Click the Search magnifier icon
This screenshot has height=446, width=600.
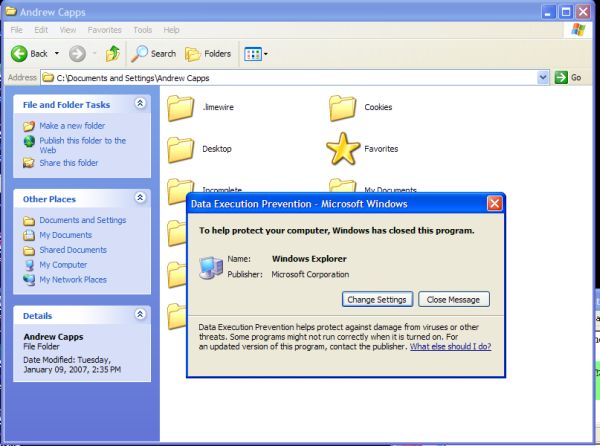(x=139, y=54)
